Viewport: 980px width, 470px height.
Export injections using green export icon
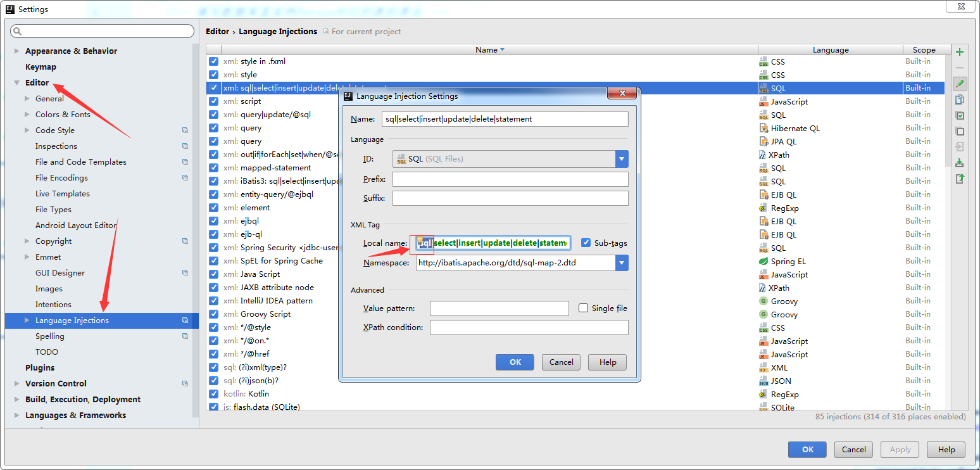[960, 179]
